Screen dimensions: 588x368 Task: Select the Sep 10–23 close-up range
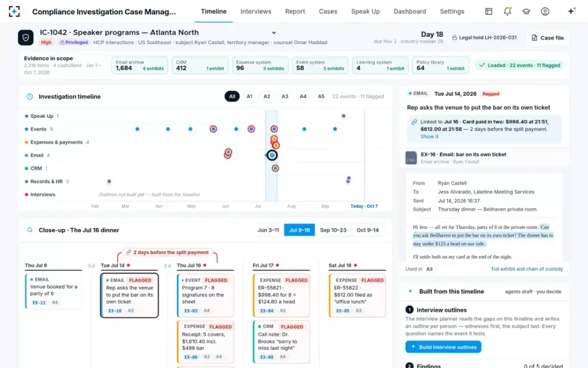click(x=333, y=230)
